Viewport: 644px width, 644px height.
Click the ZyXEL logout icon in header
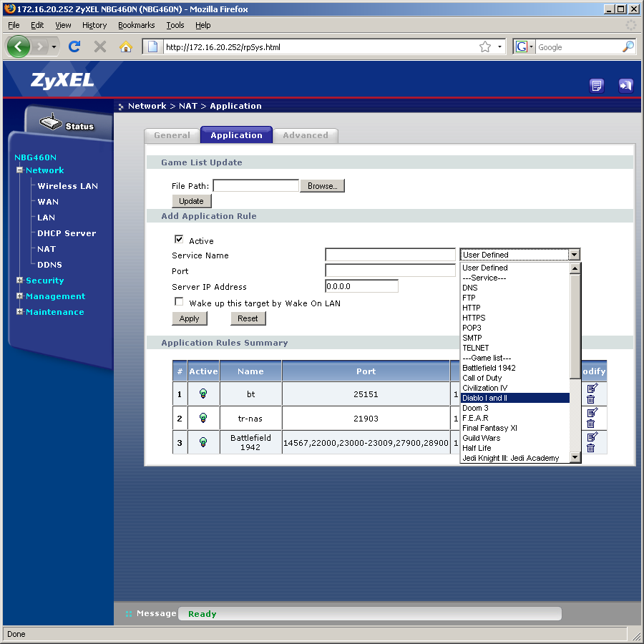click(x=626, y=86)
